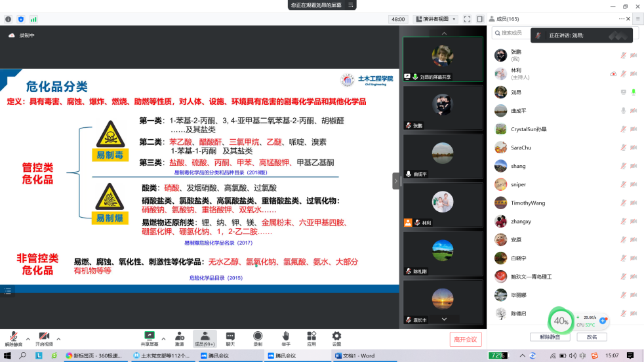Expand the arrow next to 共享屏幕
The image size is (644, 362).
pos(163,338)
